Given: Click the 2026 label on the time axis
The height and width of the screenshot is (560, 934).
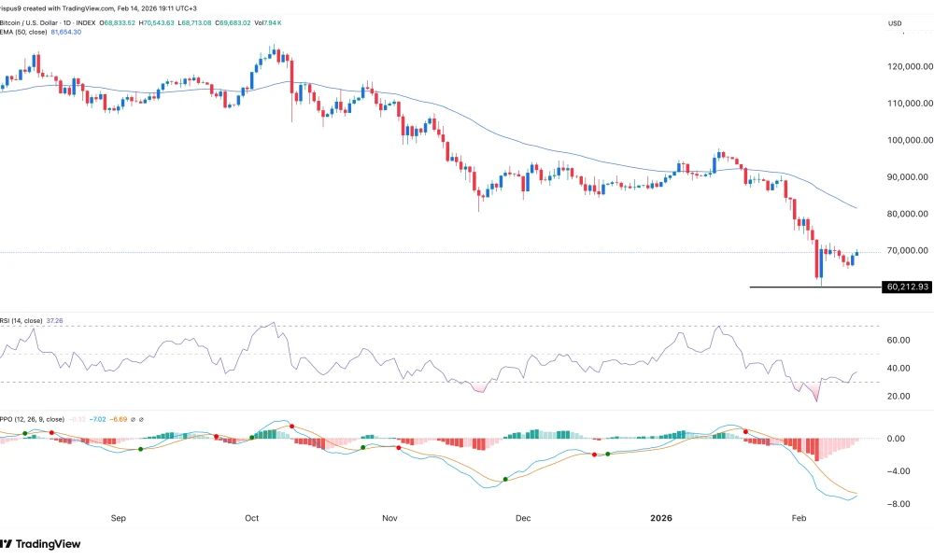Looking at the screenshot, I should (x=663, y=517).
